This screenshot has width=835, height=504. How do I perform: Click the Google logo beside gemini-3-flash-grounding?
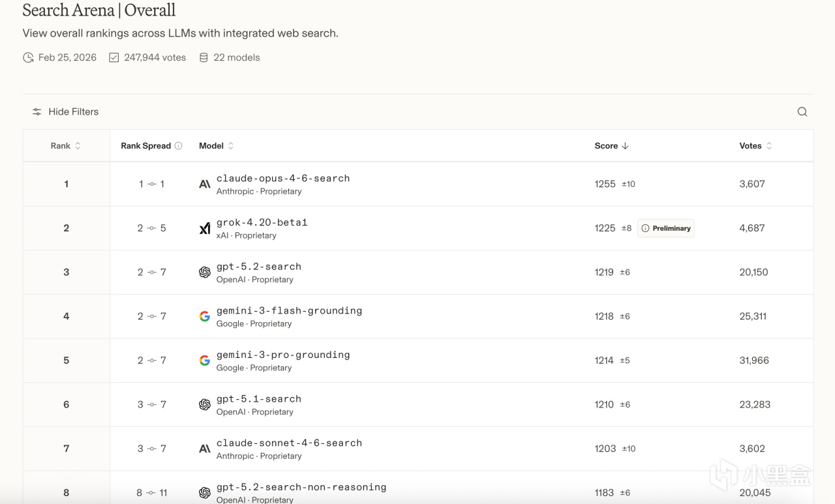pos(205,316)
